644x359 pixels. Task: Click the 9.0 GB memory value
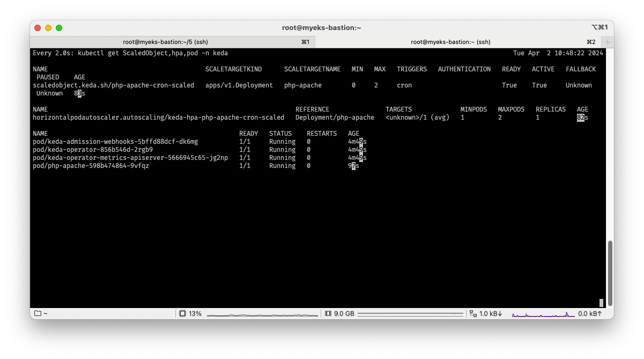tap(344, 313)
